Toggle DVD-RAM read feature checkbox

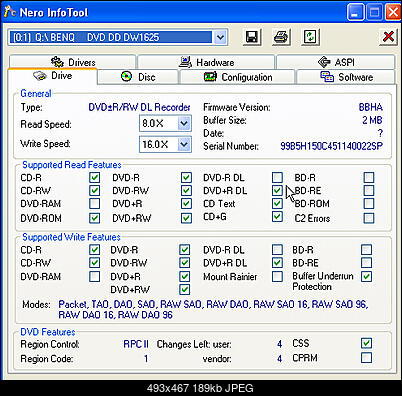click(95, 203)
